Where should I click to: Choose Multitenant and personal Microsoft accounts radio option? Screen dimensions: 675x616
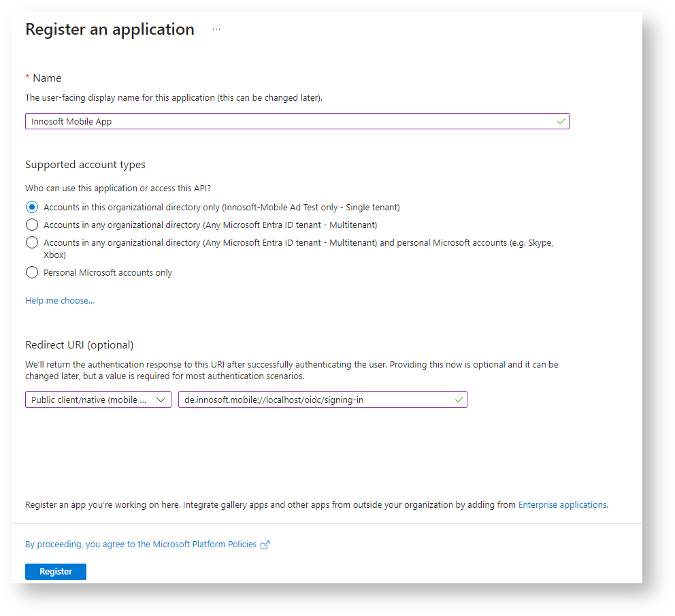[x=32, y=242]
